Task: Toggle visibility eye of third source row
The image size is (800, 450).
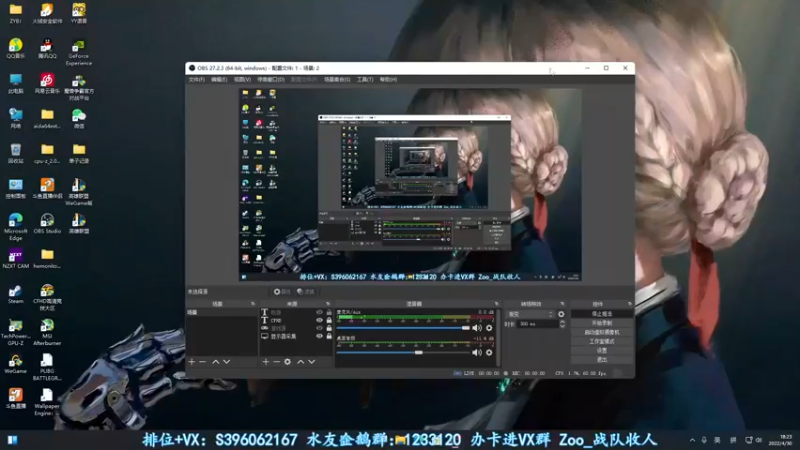Action: click(x=319, y=328)
